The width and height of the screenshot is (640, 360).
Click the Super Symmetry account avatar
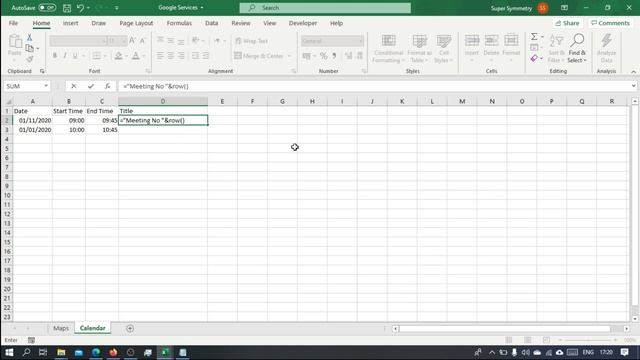click(x=542, y=8)
